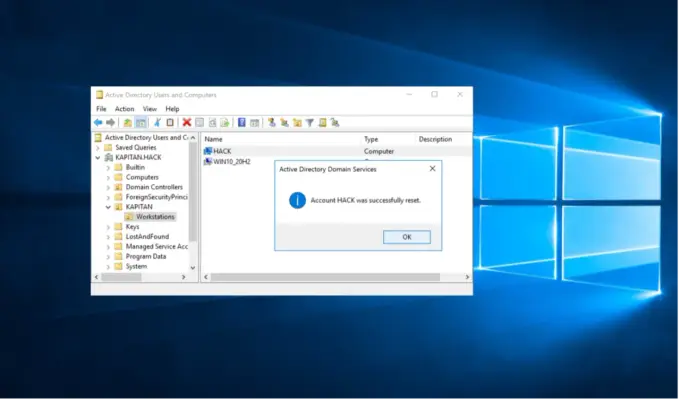The image size is (680, 400).
Task: Expand the ForeignSecurityPrinci chevron
Action: point(108,197)
